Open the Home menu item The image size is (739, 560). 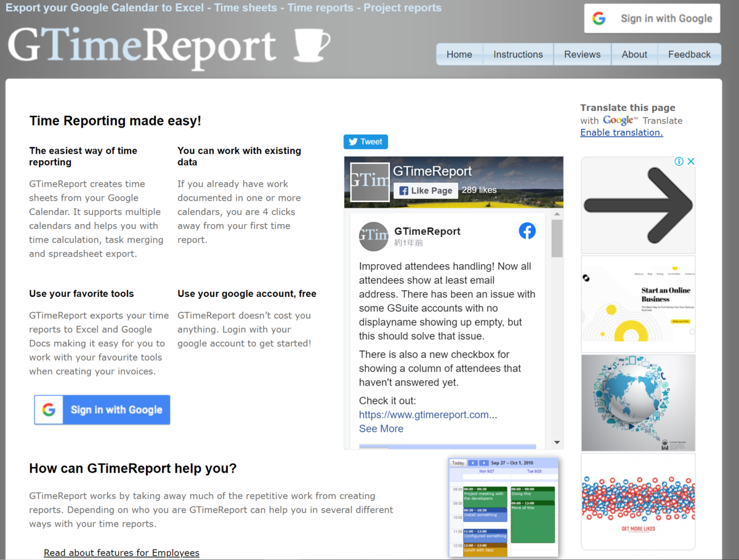[x=459, y=54]
